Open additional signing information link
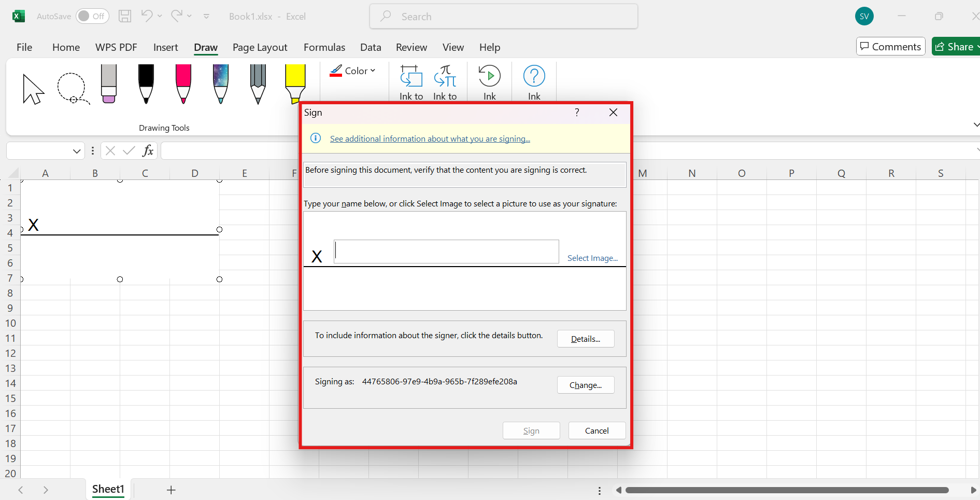 pos(430,138)
